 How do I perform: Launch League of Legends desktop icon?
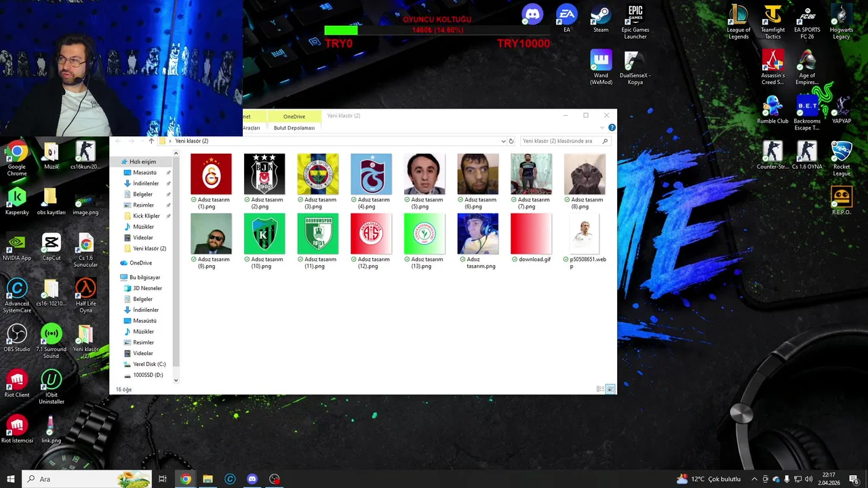coord(738,22)
